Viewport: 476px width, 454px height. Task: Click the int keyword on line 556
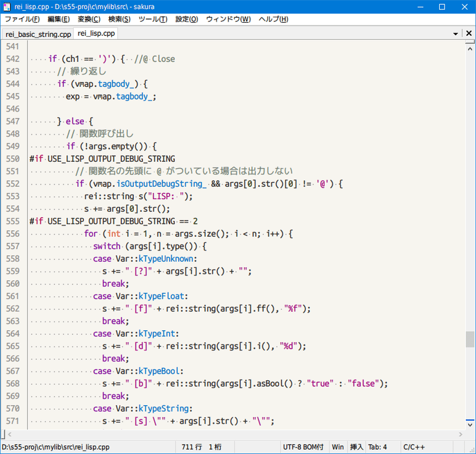click(x=114, y=234)
